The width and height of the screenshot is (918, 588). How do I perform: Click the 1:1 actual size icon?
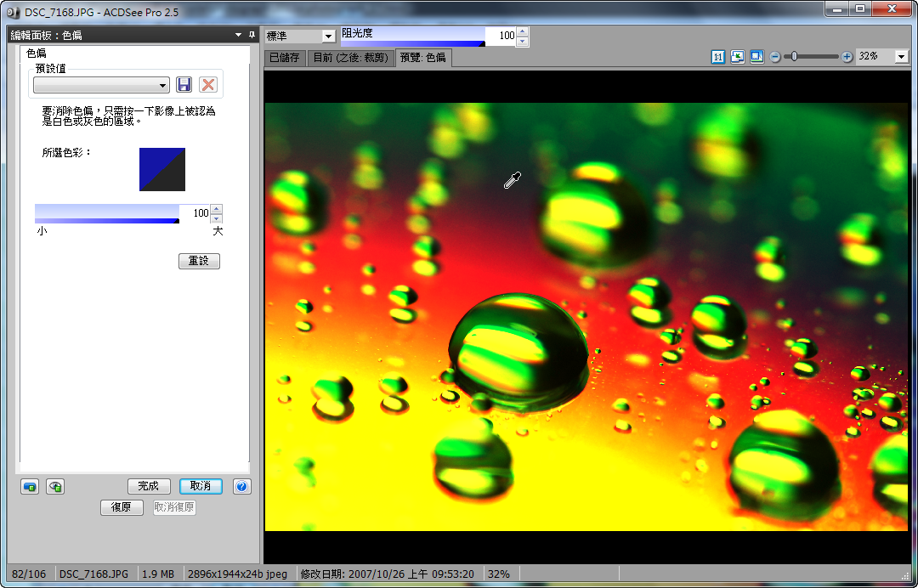coord(718,57)
